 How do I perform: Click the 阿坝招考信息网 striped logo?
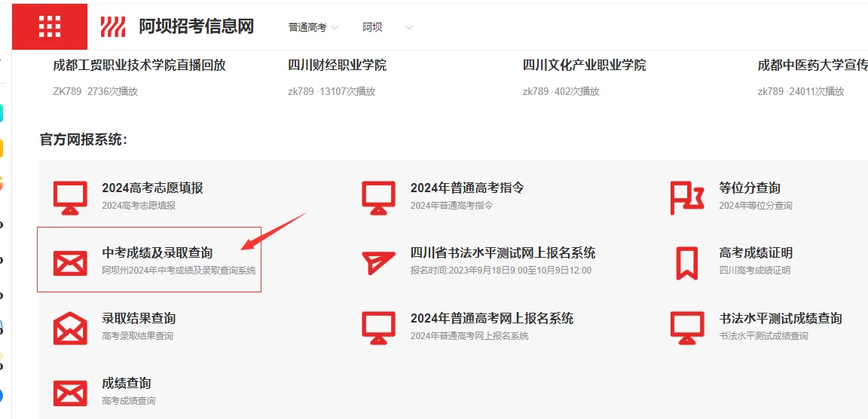pos(113,26)
